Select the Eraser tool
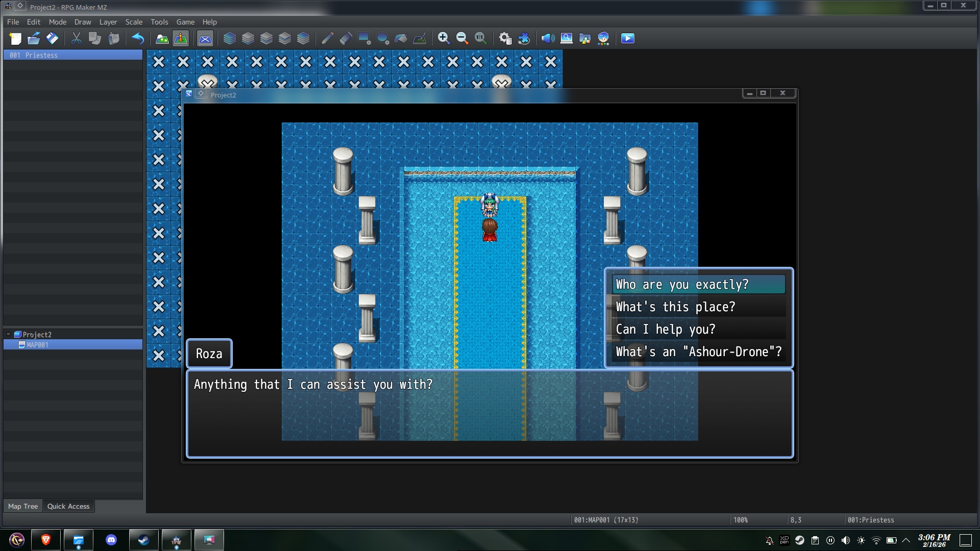 (346, 38)
